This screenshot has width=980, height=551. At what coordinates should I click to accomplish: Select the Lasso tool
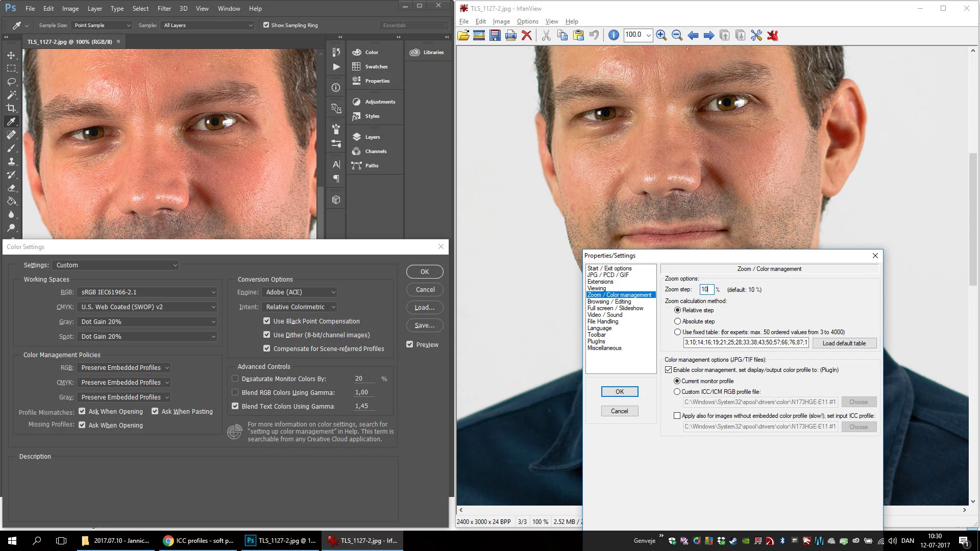pyautogui.click(x=11, y=82)
